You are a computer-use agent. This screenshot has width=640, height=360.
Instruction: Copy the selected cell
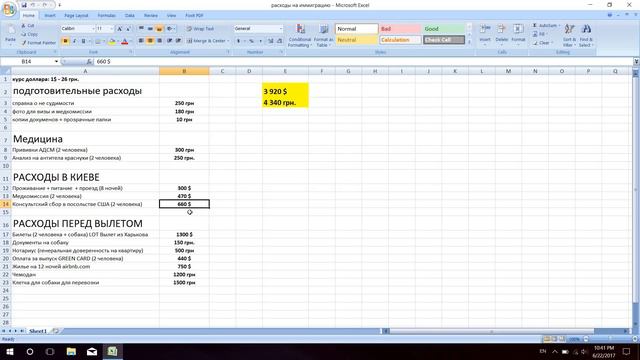(29, 34)
